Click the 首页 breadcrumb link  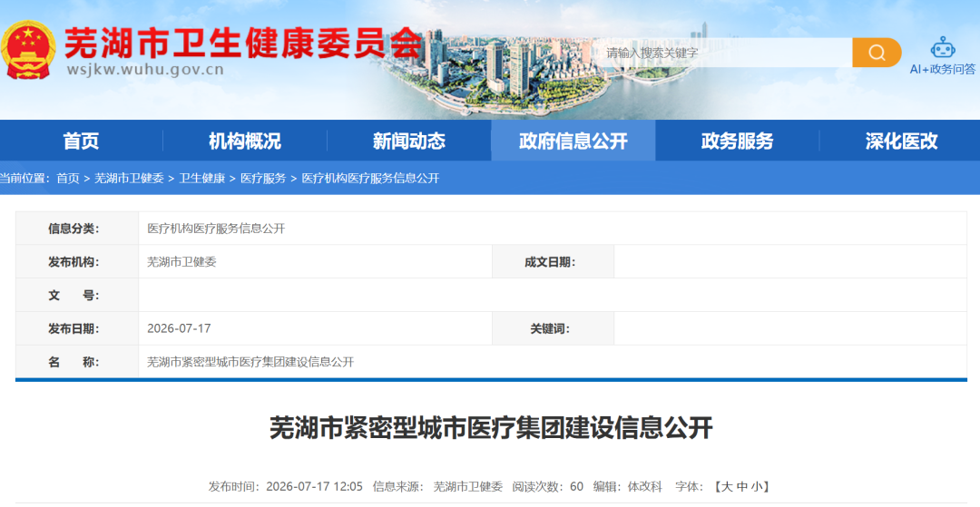click(67, 179)
